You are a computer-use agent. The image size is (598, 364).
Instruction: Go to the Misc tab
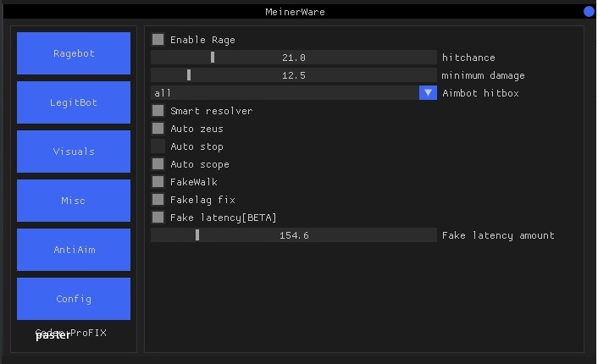(x=74, y=201)
